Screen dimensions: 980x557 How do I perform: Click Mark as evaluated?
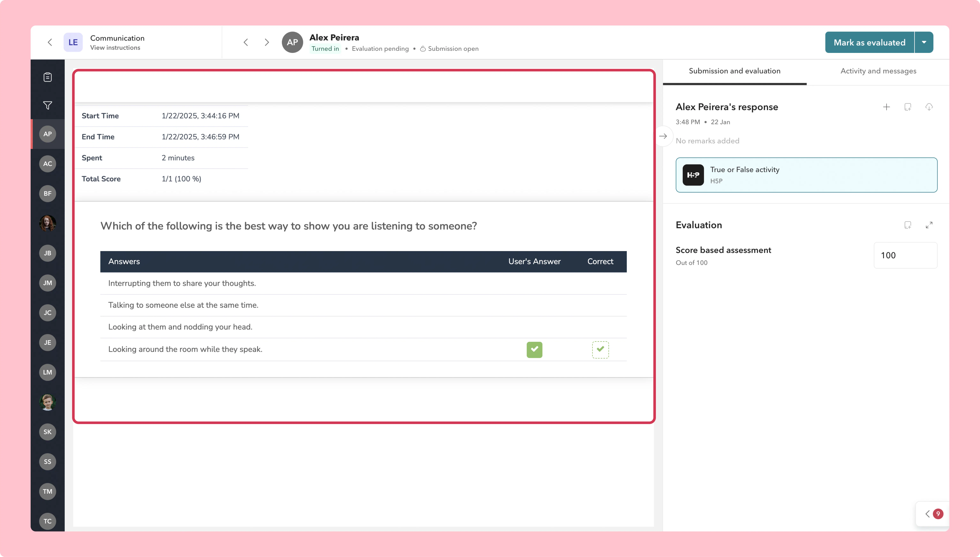click(x=869, y=42)
